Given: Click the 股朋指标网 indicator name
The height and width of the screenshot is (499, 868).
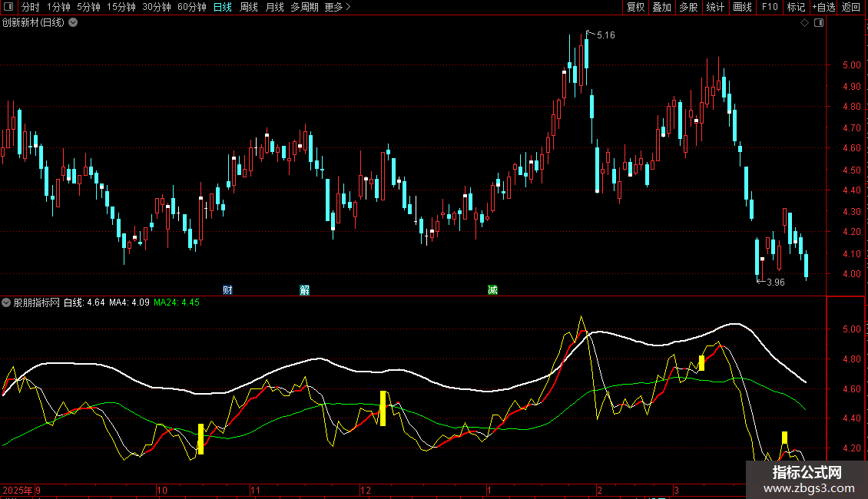Looking at the screenshot, I should tap(37, 302).
